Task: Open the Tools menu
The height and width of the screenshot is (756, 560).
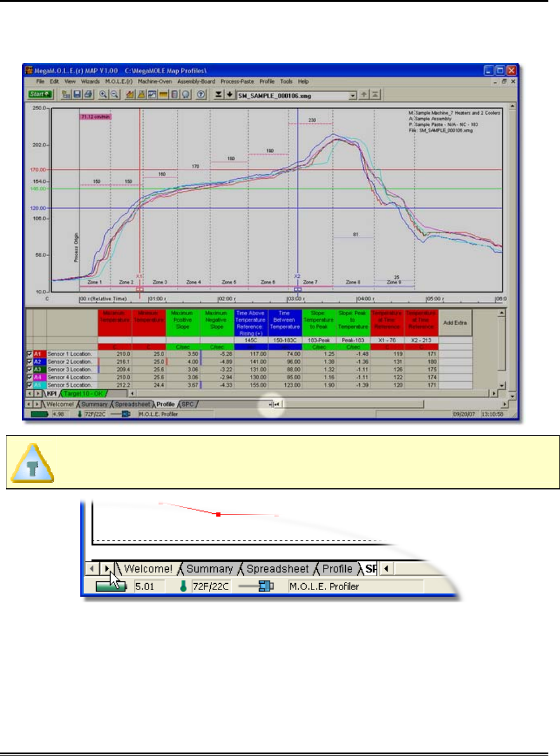Action: click(286, 82)
